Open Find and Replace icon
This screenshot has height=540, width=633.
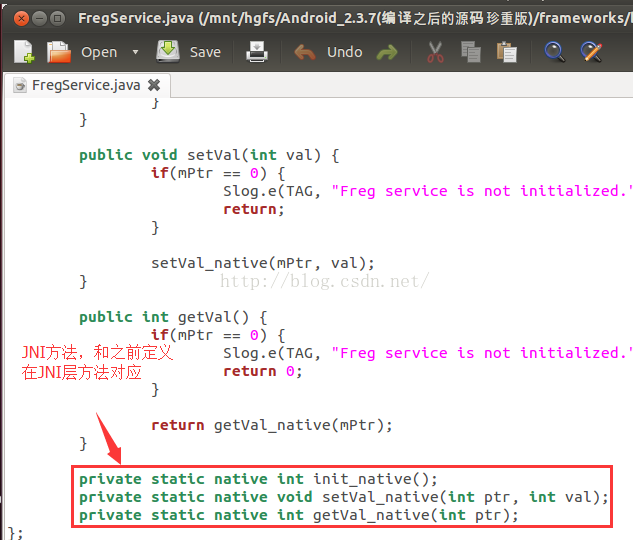[x=591, y=52]
